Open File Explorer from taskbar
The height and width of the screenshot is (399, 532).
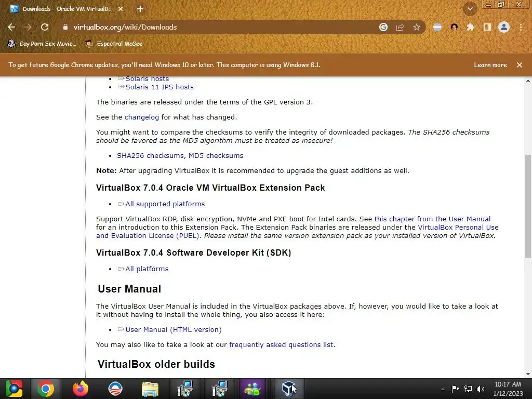tap(150, 389)
